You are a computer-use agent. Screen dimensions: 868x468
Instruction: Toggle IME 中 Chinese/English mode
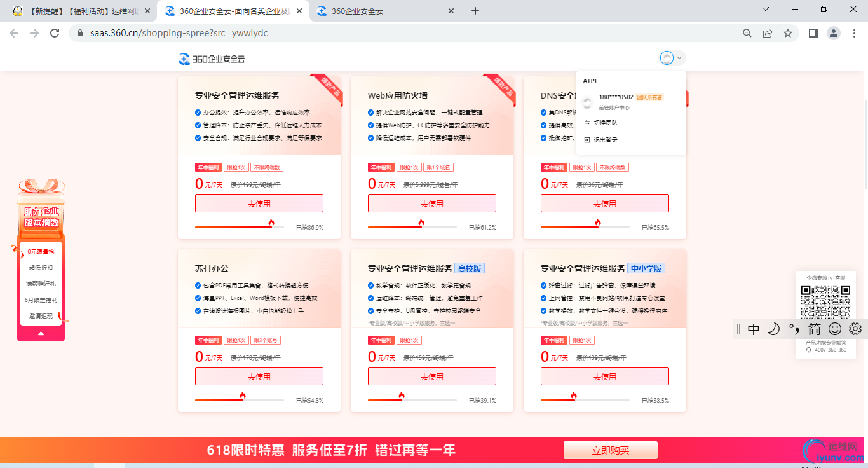pyautogui.click(x=754, y=329)
